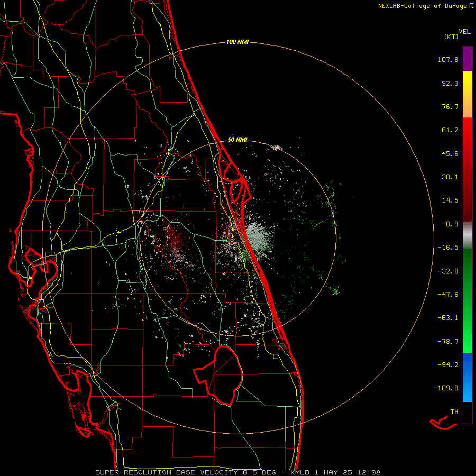Select the 92.3 value on velocity scale
The height and width of the screenshot is (476, 476).
(450, 83)
